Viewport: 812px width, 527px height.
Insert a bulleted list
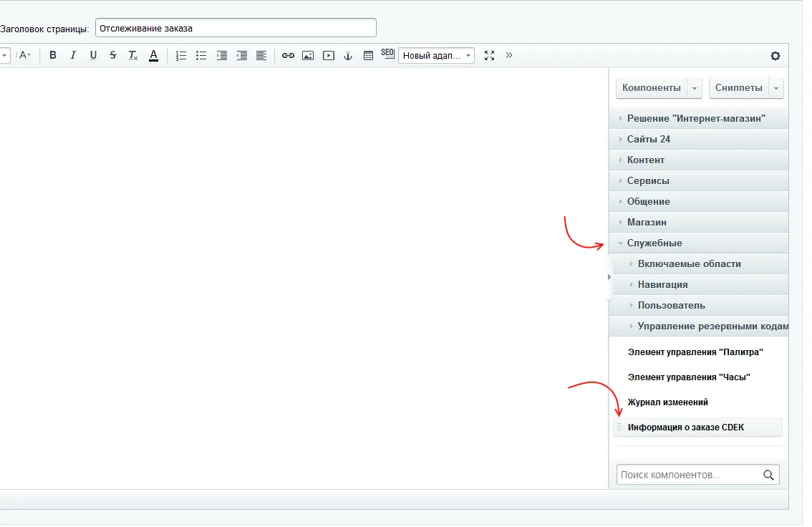click(x=201, y=55)
